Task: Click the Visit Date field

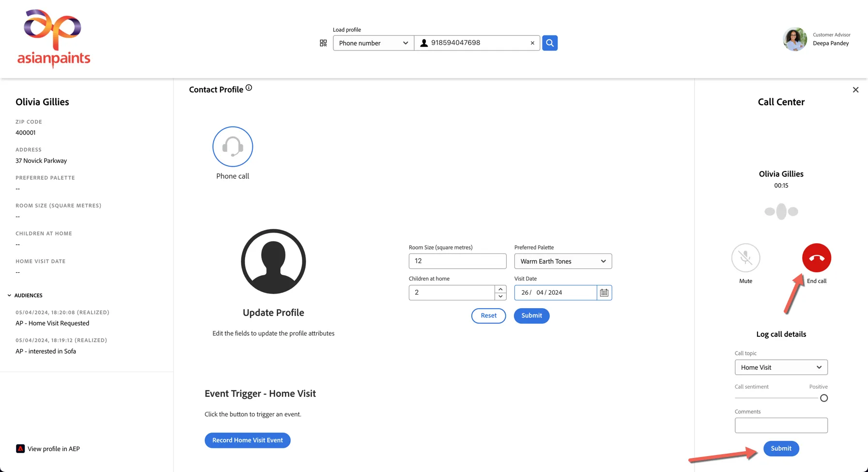Action: (556, 293)
